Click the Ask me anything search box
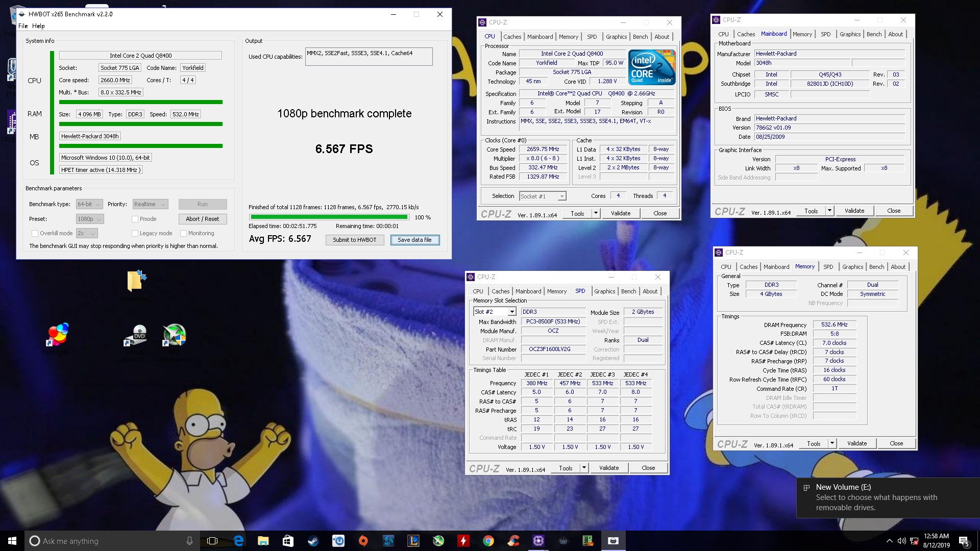Image resolution: width=980 pixels, height=551 pixels. pos(111,541)
